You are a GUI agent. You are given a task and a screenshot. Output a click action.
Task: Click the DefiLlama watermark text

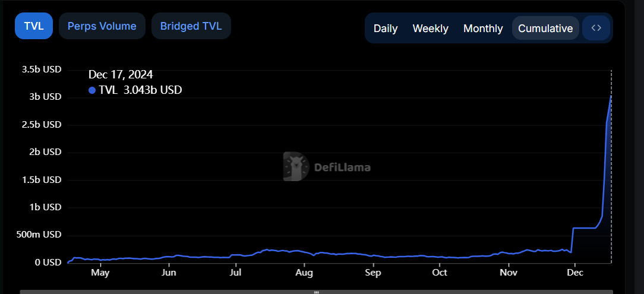click(x=343, y=167)
